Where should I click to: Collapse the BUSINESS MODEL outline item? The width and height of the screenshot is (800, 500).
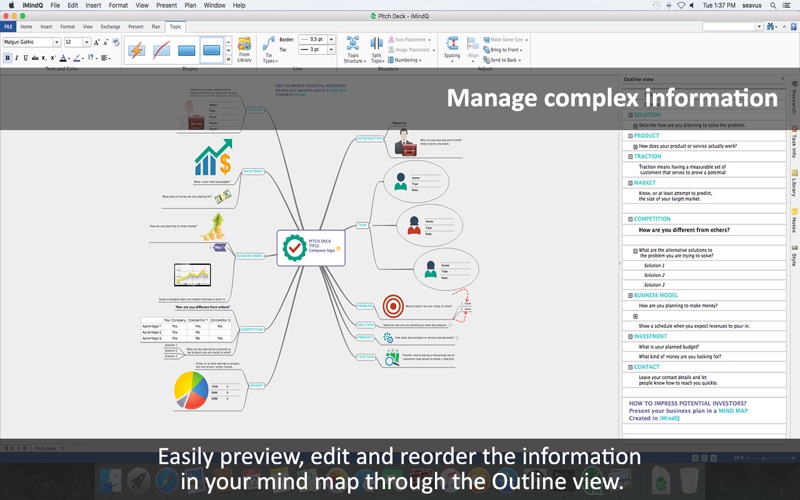pos(630,295)
